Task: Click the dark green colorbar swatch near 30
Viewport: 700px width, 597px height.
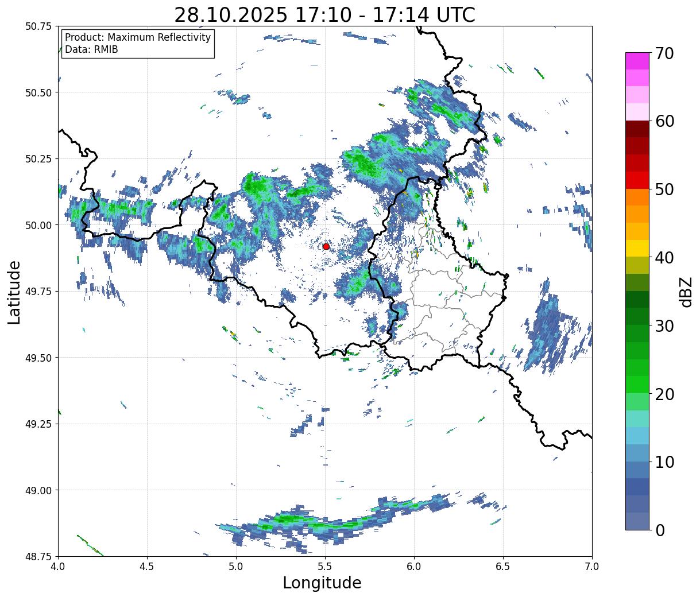Action: tap(637, 317)
